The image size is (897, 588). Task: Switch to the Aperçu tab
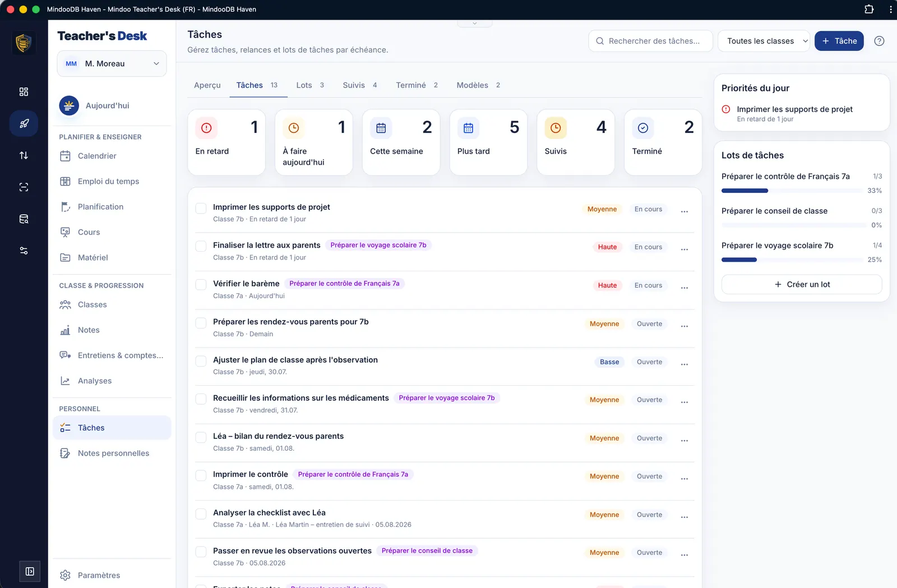click(x=207, y=85)
